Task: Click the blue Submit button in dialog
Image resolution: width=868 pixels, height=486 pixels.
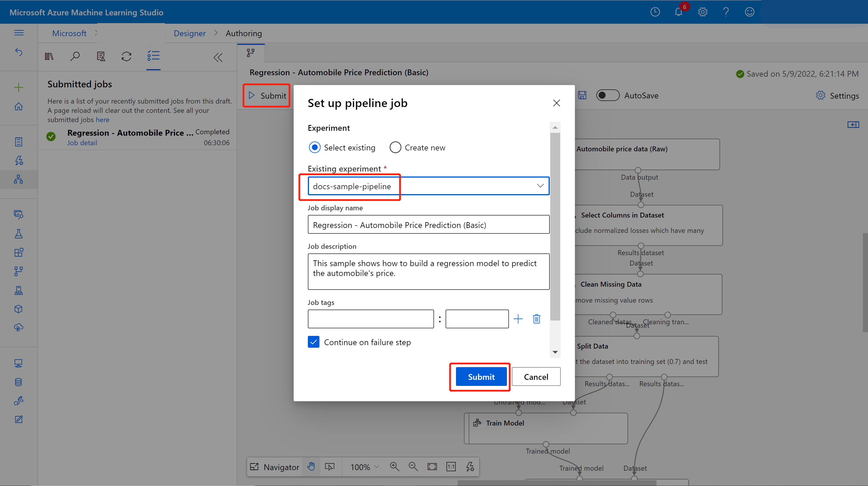Action: (x=481, y=377)
